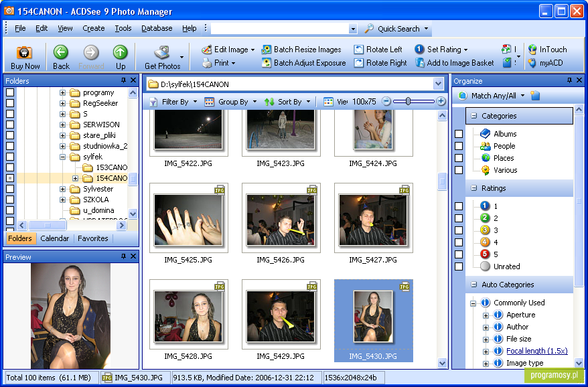Check the box beside folder programy
This screenshot has height=387, width=588.
click(x=10, y=92)
